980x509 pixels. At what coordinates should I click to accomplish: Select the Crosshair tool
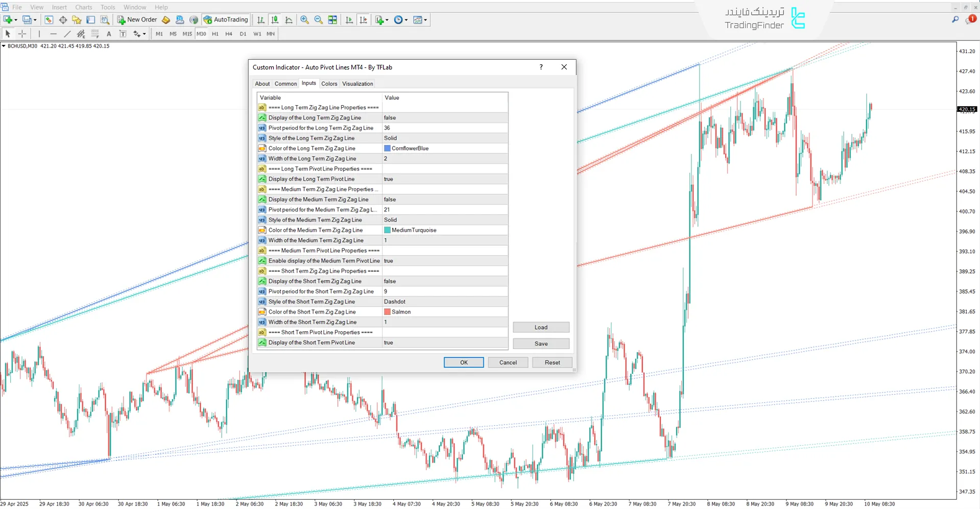click(x=22, y=34)
